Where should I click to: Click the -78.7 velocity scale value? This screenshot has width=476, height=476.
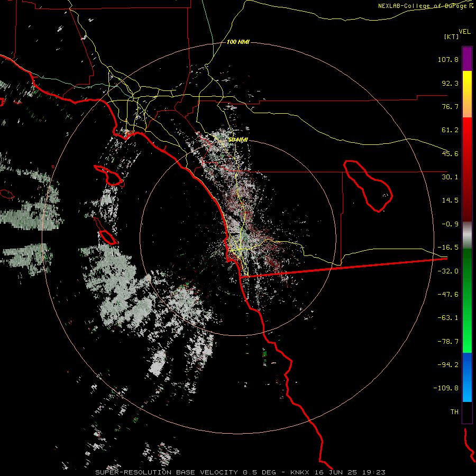coord(448,342)
